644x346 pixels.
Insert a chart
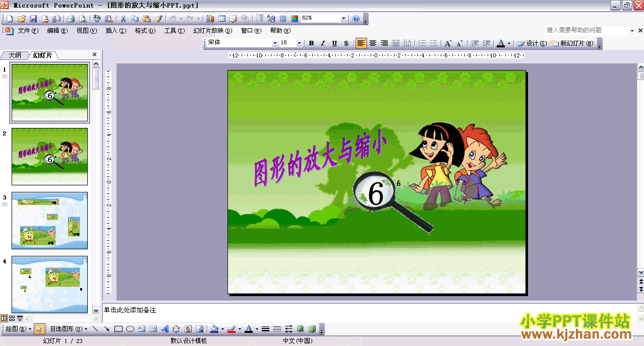pos(210,19)
